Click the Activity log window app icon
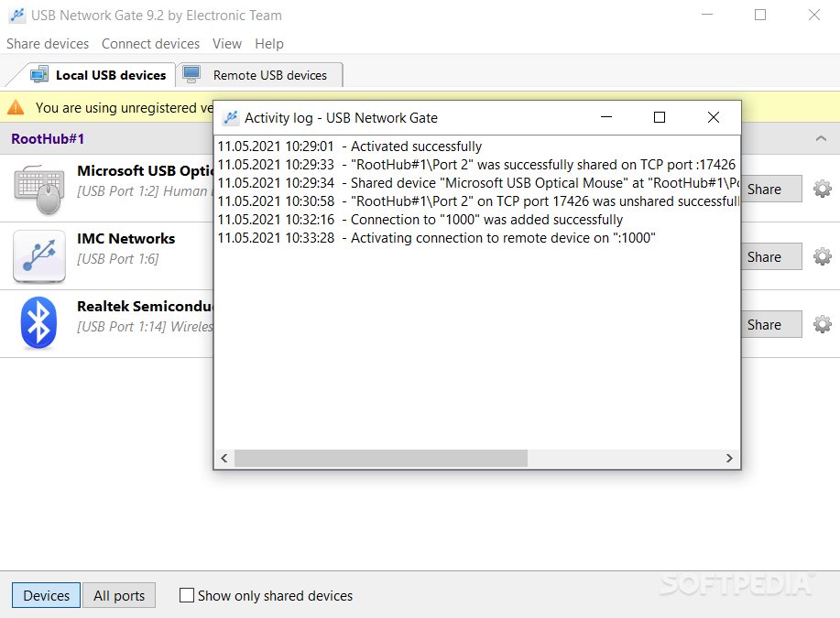The width and height of the screenshot is (840, 618). pyautogui.click(x=231, y=117)
